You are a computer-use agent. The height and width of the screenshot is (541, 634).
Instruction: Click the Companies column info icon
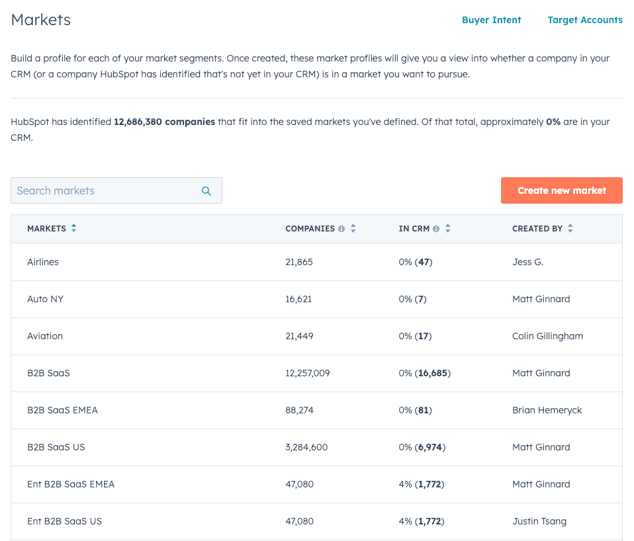click(342, 229)
